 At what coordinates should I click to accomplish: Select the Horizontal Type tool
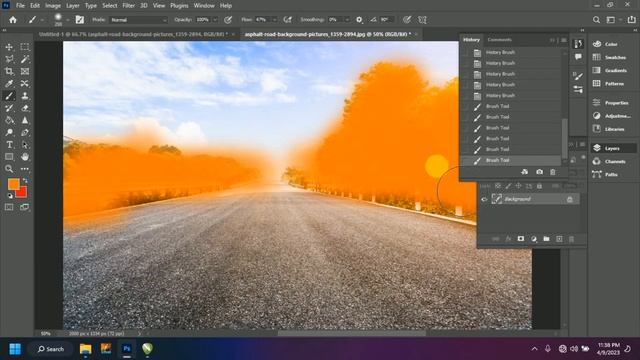point(9,144)
